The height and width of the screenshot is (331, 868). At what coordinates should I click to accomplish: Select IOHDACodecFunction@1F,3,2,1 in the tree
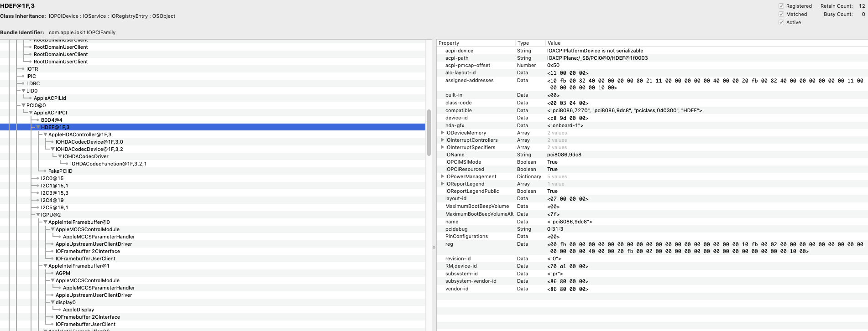click(x=108, y=164)
